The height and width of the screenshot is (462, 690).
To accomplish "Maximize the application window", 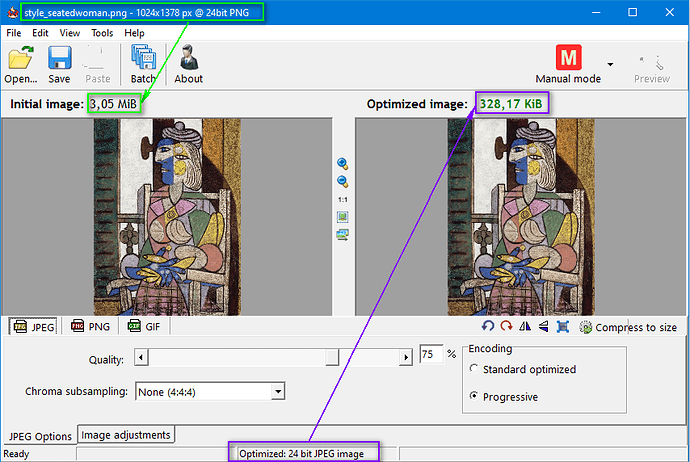I will pos(632,12).
